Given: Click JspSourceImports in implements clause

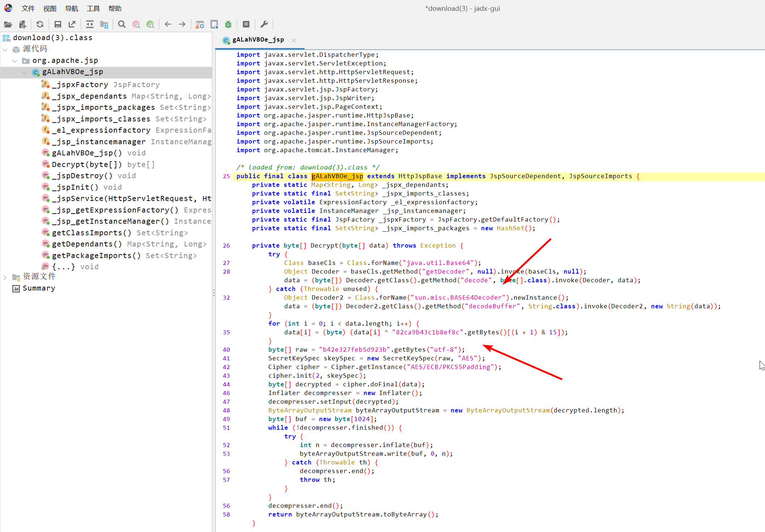Looking at the screenshot, I should (x=600, y=176).
